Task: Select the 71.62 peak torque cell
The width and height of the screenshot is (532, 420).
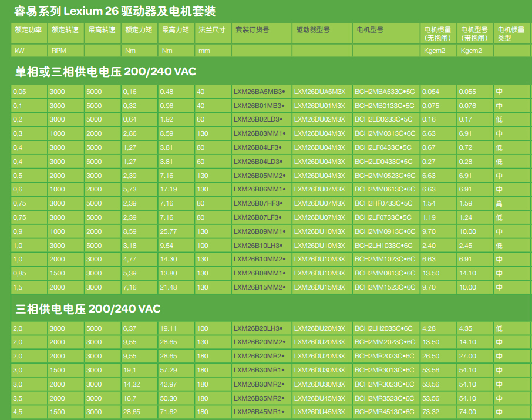Action: click(169, 412)
